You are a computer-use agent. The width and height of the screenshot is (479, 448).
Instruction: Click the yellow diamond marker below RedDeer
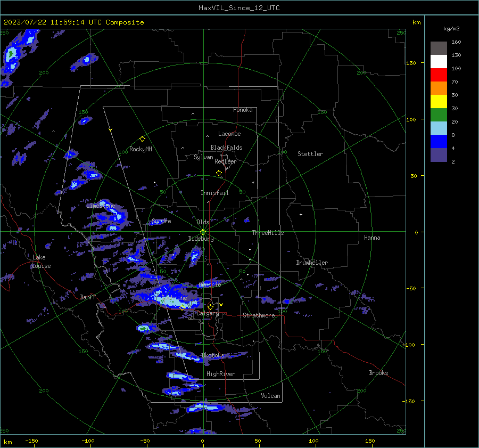(219, 173)
